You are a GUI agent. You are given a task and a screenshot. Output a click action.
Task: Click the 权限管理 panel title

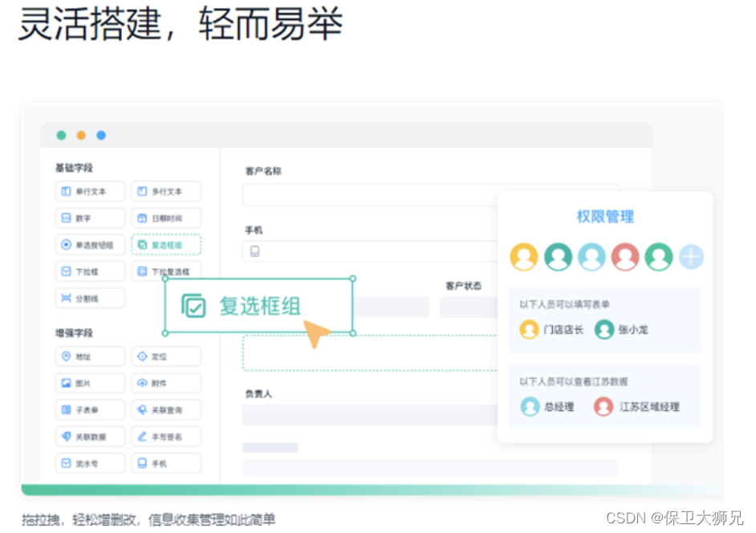click(605, 217)
